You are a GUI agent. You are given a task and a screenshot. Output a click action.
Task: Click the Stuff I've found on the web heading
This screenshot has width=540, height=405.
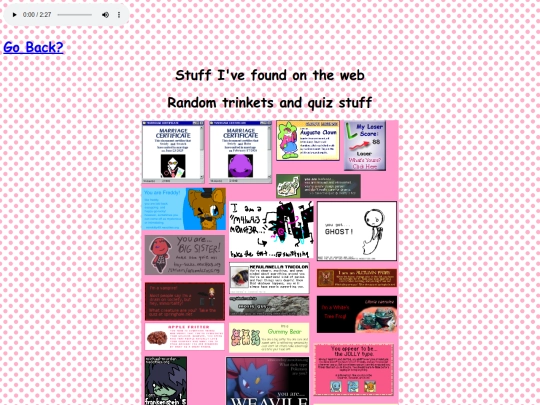(x=270, y=75)
